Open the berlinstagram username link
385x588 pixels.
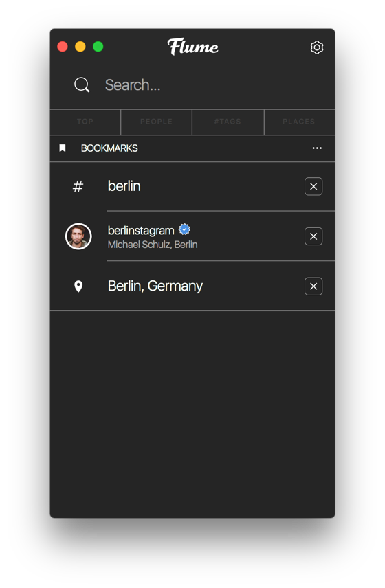coord(141,230)
